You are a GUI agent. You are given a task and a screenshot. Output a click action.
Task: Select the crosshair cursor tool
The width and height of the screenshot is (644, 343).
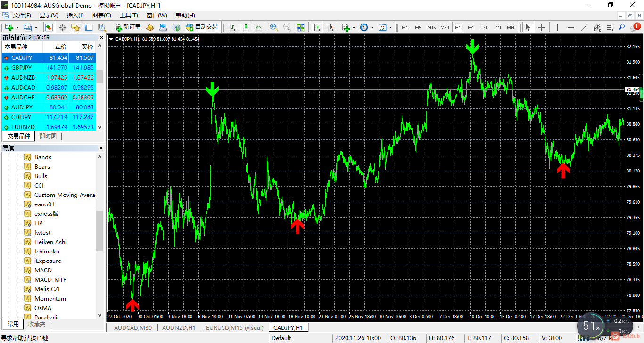541,27
